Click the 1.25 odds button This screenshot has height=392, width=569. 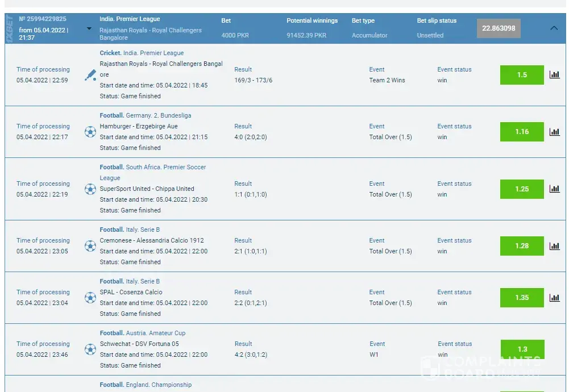(522, 189)
